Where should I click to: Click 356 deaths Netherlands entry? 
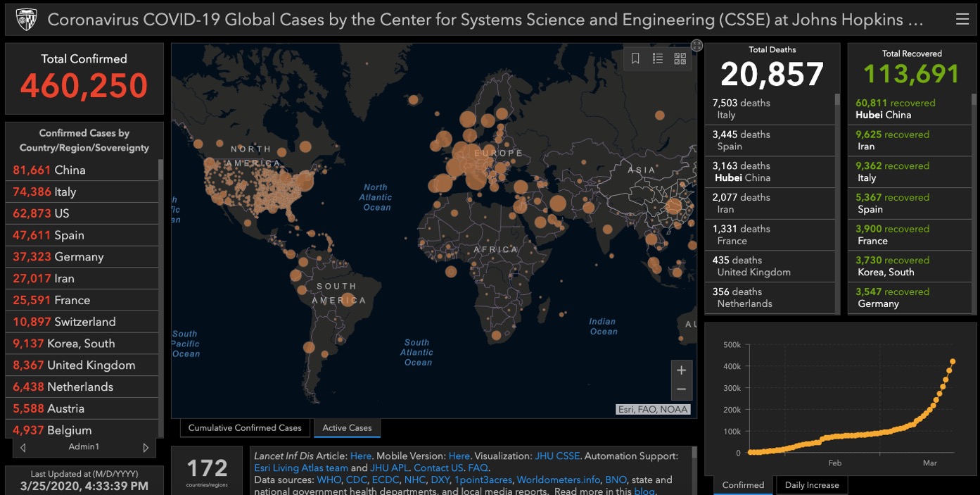(770, 298)
